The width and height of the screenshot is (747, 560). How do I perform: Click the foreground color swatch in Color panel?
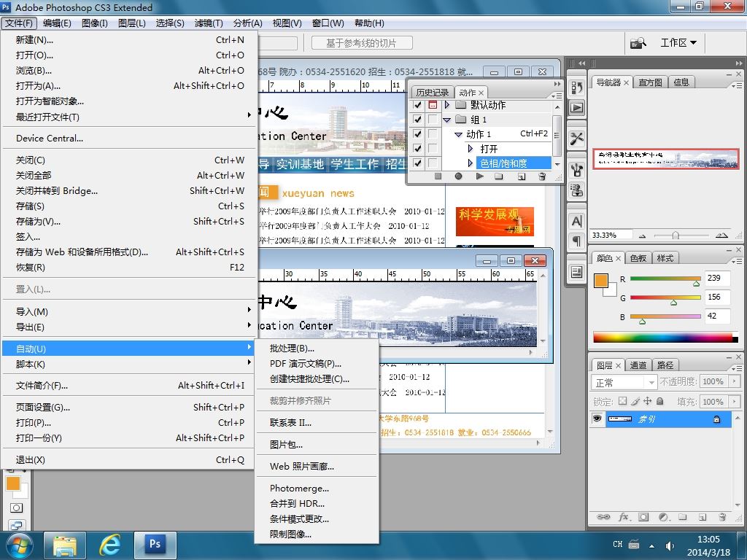tap(601, 281)
